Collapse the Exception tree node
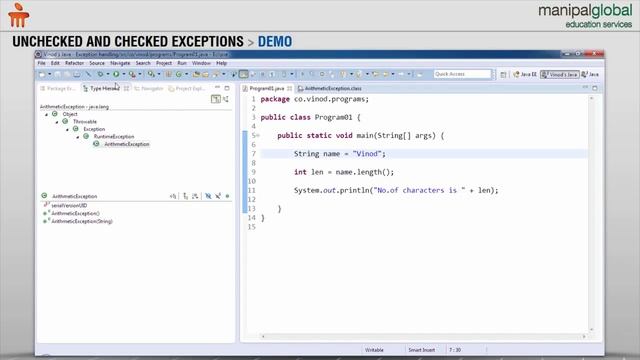 pos(67,129)
